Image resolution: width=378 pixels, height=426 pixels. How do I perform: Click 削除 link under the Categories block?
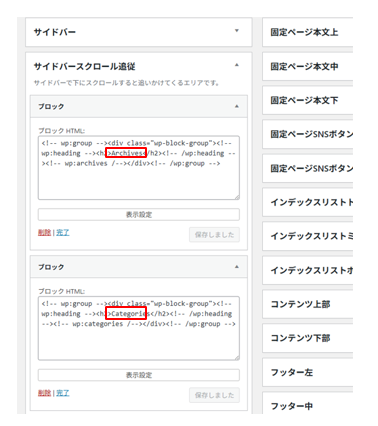click(x=44, y=393)
